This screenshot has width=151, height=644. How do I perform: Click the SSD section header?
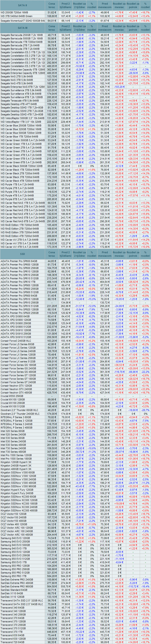coord(23,254)
